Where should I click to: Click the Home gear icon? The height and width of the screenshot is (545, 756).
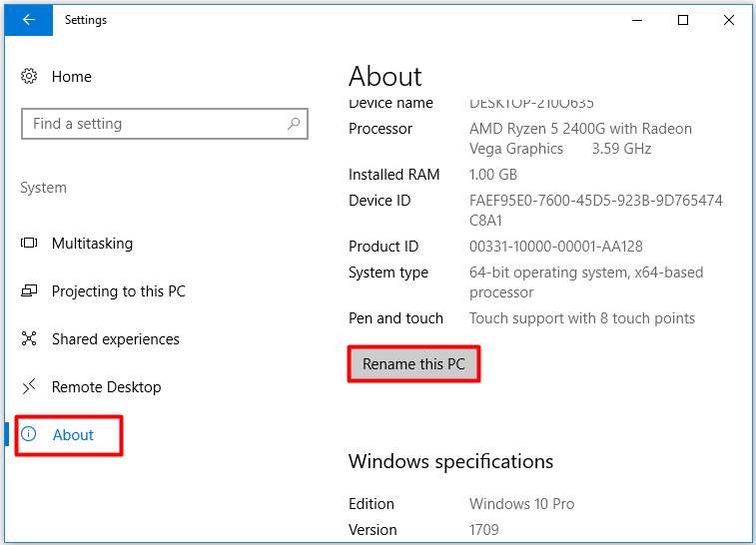point(29,76)
